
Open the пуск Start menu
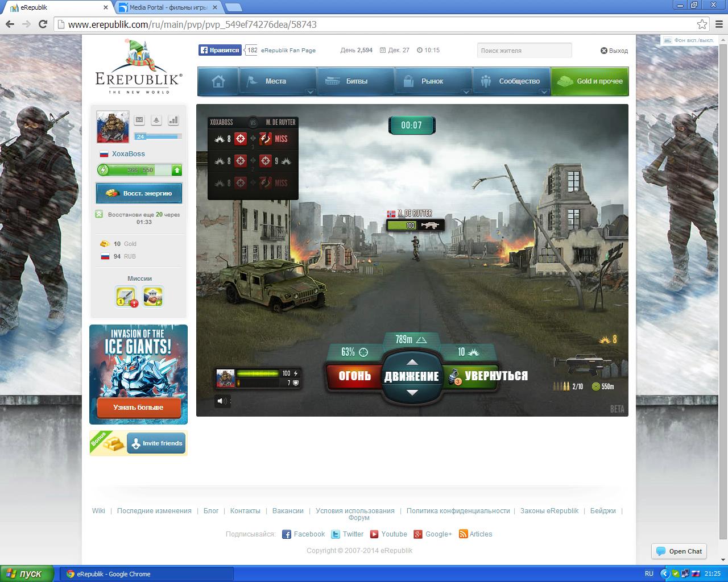click(x=27, y=574)
